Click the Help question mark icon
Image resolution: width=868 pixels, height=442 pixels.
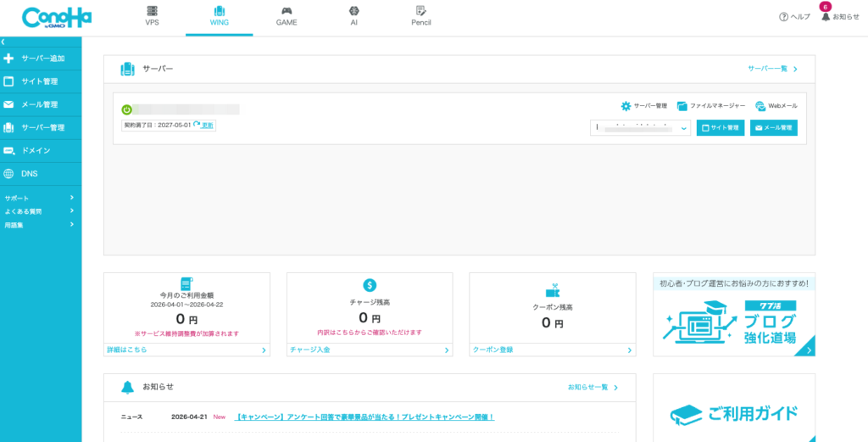click(783, 17)
